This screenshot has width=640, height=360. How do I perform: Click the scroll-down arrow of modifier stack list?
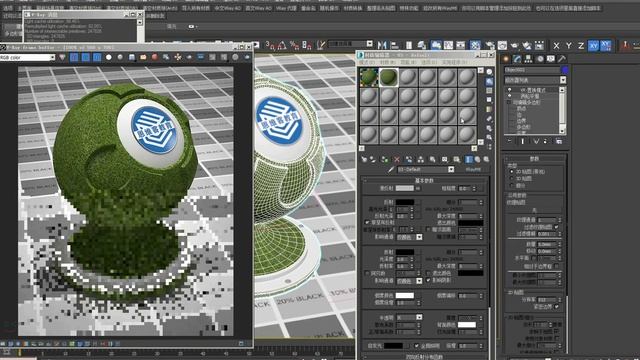[x=562, y=130]
